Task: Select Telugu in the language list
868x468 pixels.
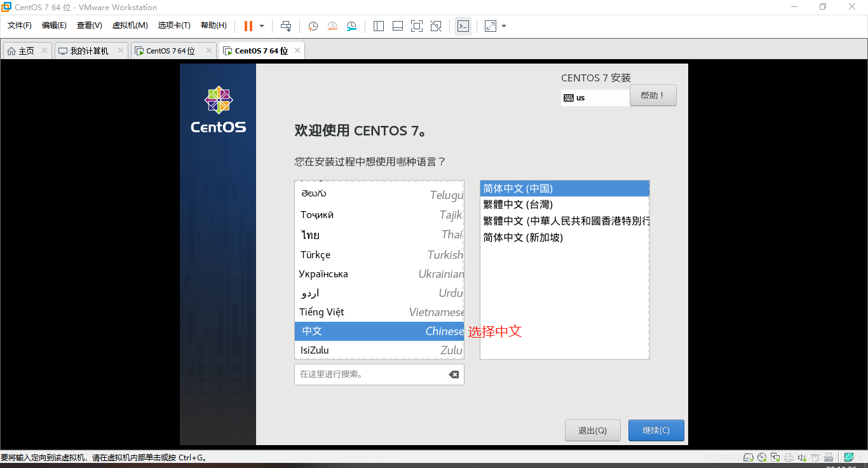Action: [379, 195]
